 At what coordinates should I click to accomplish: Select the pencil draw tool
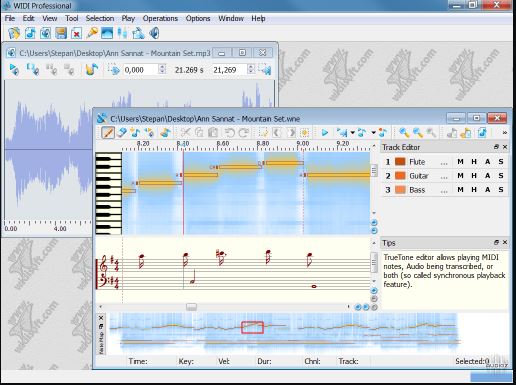[x=108, y=133]
